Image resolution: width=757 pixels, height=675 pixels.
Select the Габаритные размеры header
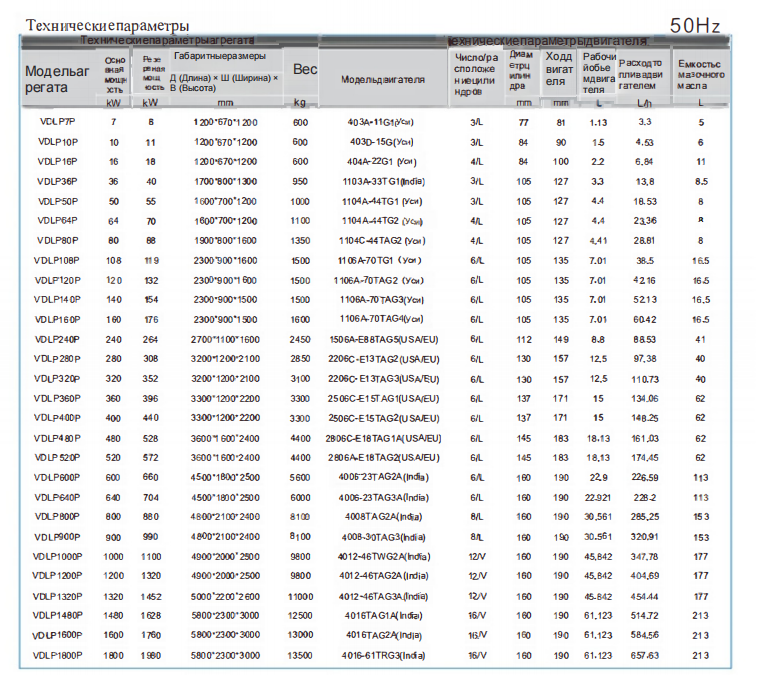click(x=220, y=56)
